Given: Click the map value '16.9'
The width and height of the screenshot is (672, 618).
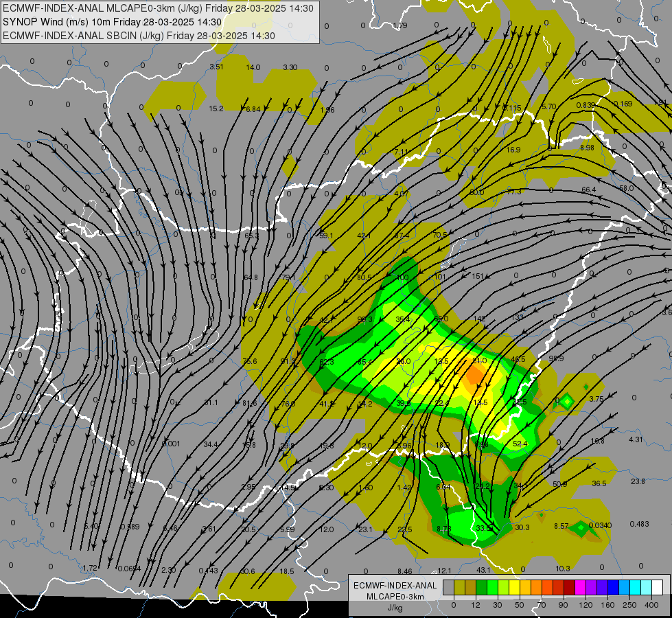Looking at the screenshot, I should (x=513, y=150).
